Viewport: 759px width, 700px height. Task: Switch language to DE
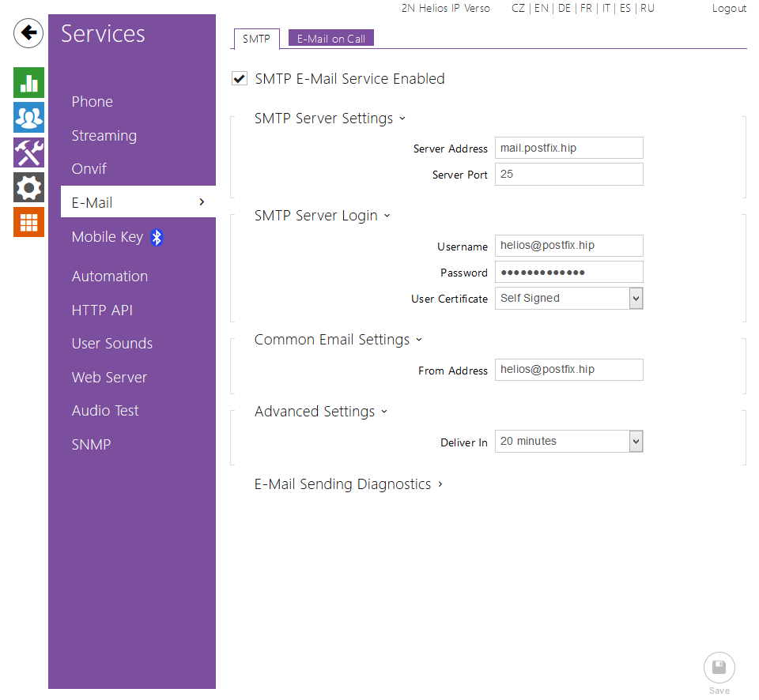click(x=564, y=8)
